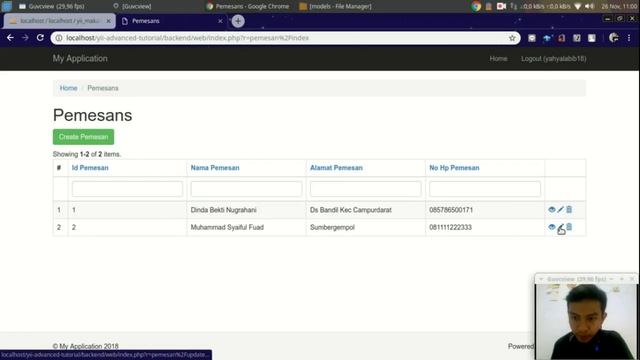The image size is (640, 360).
Task: Select Pemesans Google Chrome taskbar item
Action: (x=247, y=6)
